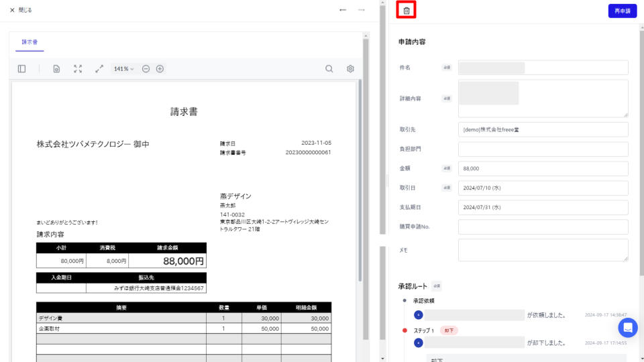Click the 8,000円 tax amount
The image size is (644, 362).
[x=116, y=261]
